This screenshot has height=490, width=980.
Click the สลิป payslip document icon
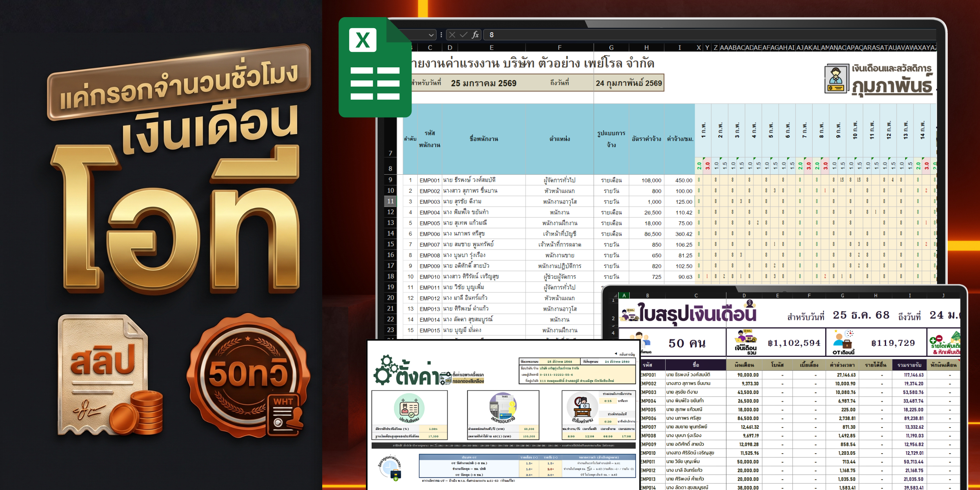click(x=110, y=375)
